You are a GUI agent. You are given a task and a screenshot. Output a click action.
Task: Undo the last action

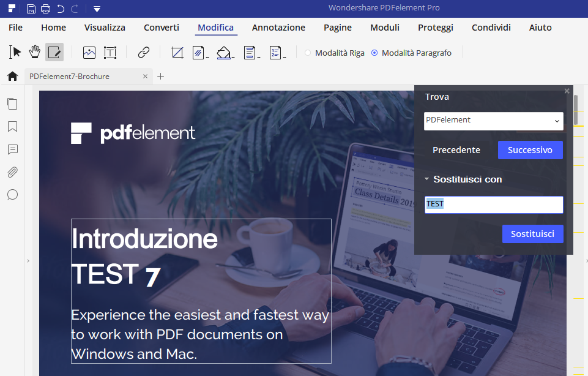(61, 9)
